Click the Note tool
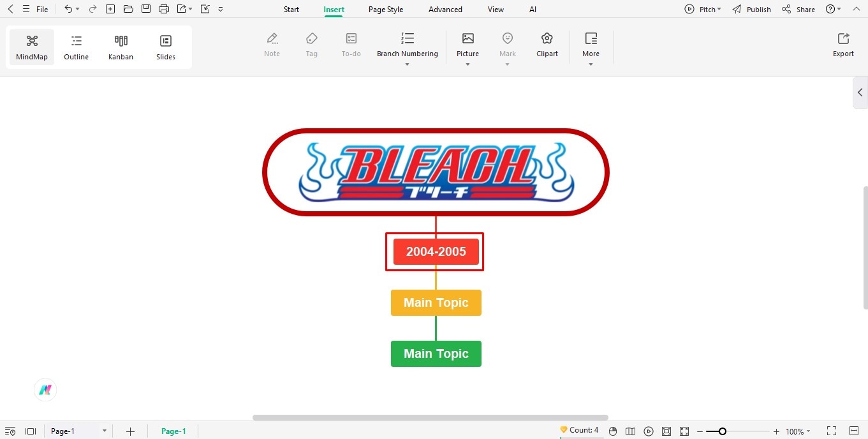 tap(272, 45)
